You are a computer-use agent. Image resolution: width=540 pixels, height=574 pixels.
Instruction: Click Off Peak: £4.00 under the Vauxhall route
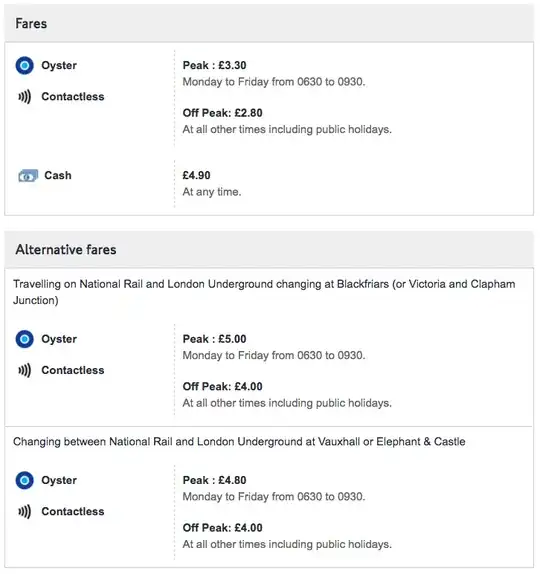click(223, 528)
